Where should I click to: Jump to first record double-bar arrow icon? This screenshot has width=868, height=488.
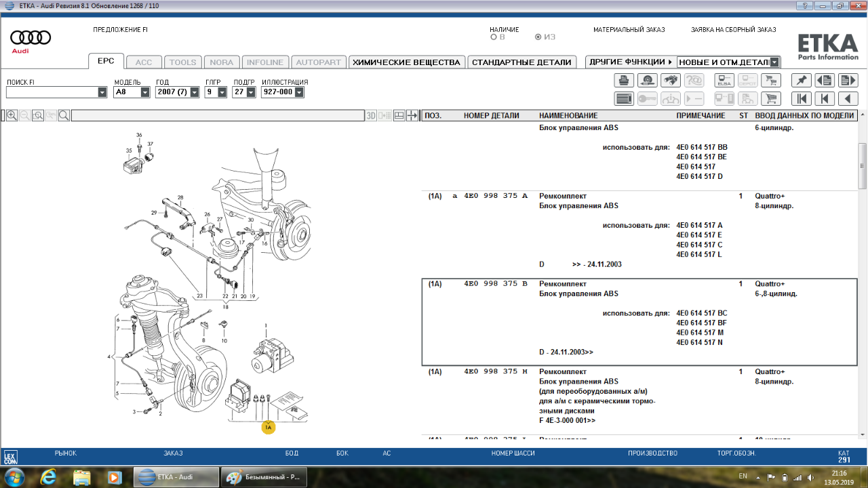pyautogui.click(x=802, y=99)
